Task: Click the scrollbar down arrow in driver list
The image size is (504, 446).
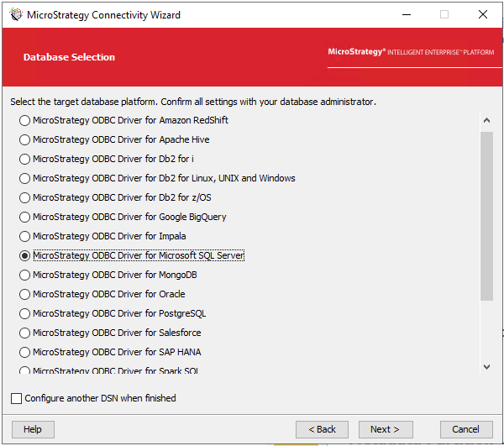Action: tap(486, 367)
